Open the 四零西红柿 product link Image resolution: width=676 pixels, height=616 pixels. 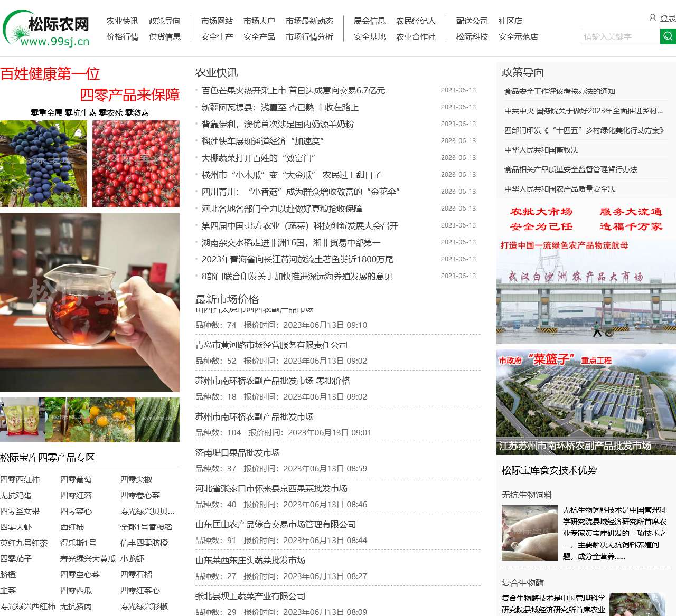click(x=20, y=480)
